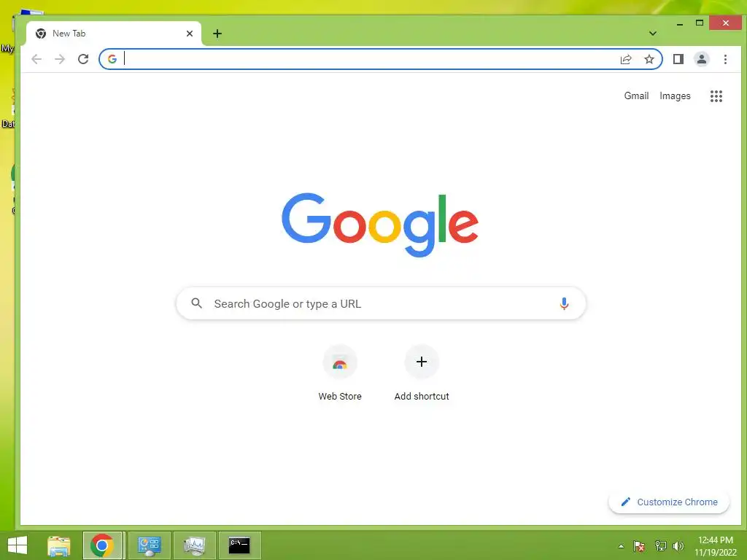747x560 pixels.
Task: Show hidden tray icons arrow
Action: click(x=621, y=546)
